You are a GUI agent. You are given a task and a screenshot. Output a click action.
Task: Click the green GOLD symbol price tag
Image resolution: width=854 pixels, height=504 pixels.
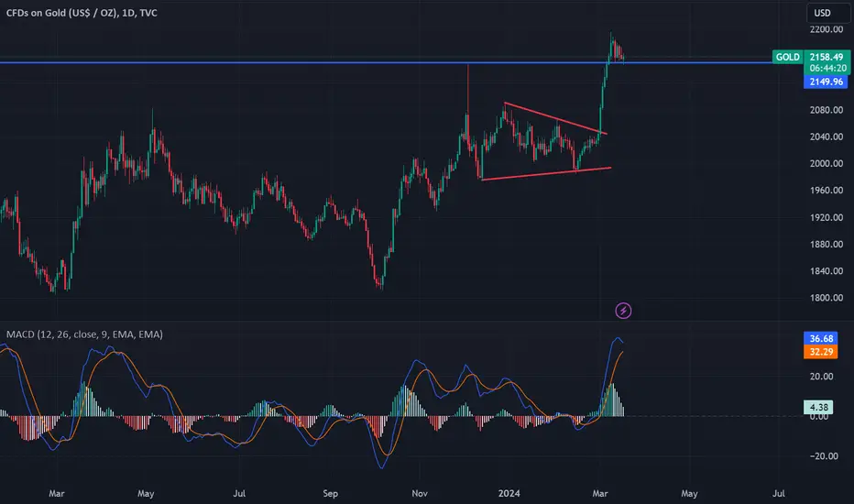(x=787, y=57)
